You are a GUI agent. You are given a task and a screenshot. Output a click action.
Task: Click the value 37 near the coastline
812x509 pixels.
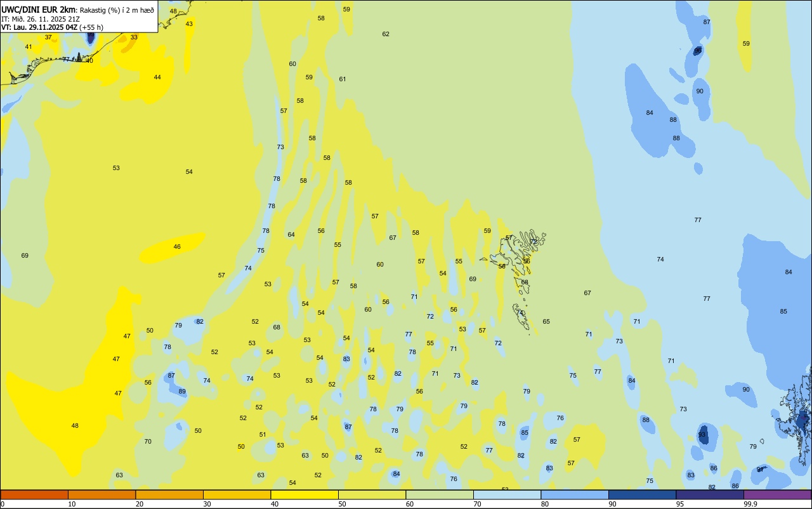tap(48, 37)
